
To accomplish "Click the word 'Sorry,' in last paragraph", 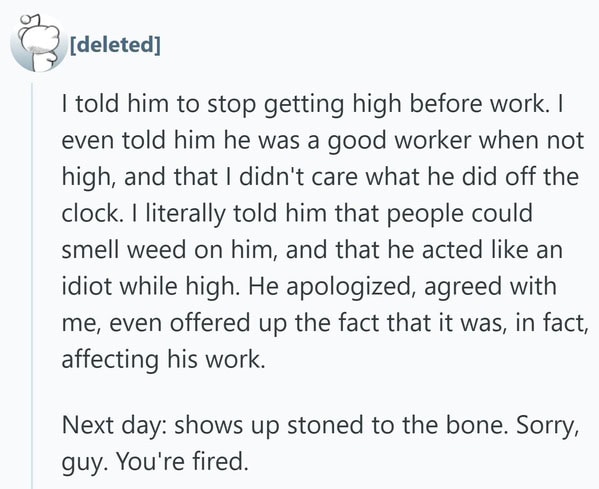I will [x=547, y=425].
